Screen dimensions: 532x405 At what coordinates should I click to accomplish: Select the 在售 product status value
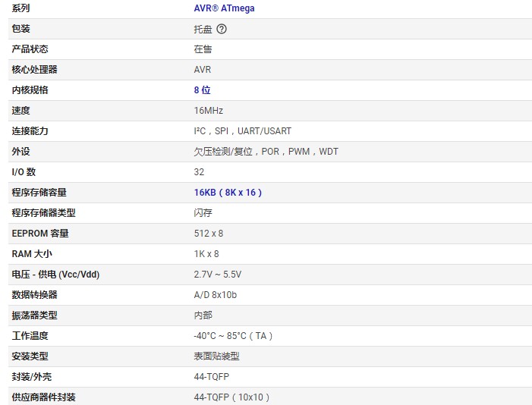coord(203,49)
